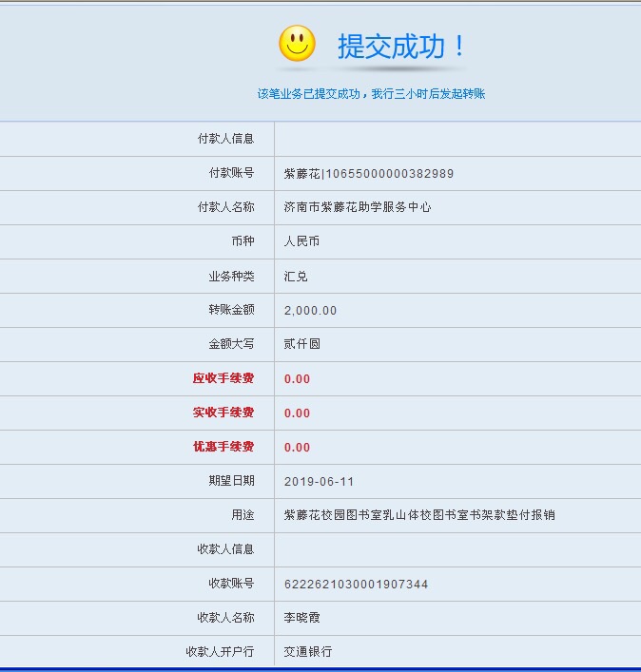Click the '用途' label

pos(243,515)
